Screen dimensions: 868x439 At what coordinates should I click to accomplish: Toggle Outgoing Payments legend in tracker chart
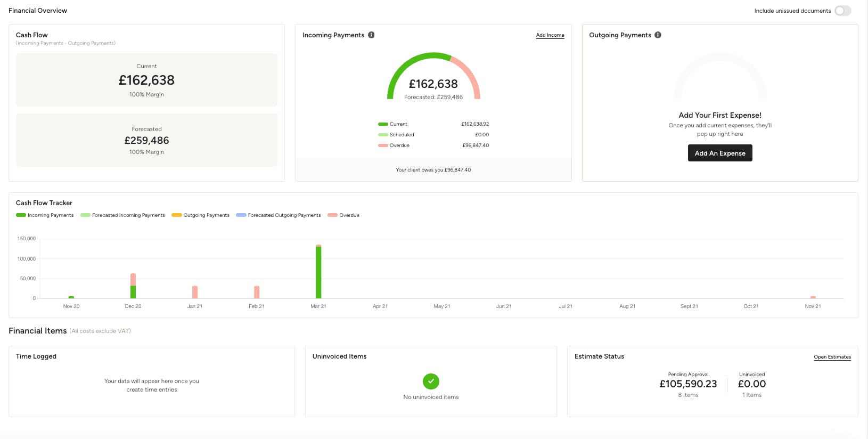pos(200,215)
